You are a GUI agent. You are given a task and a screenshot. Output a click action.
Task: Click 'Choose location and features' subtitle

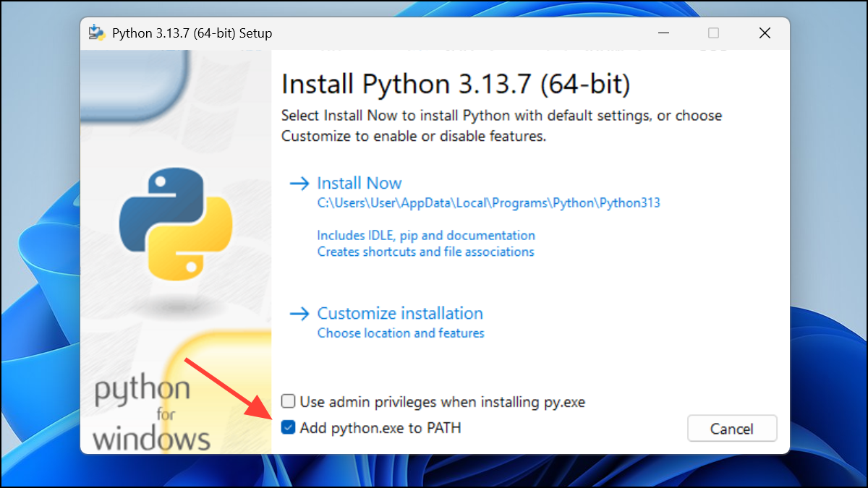point(401,333)
